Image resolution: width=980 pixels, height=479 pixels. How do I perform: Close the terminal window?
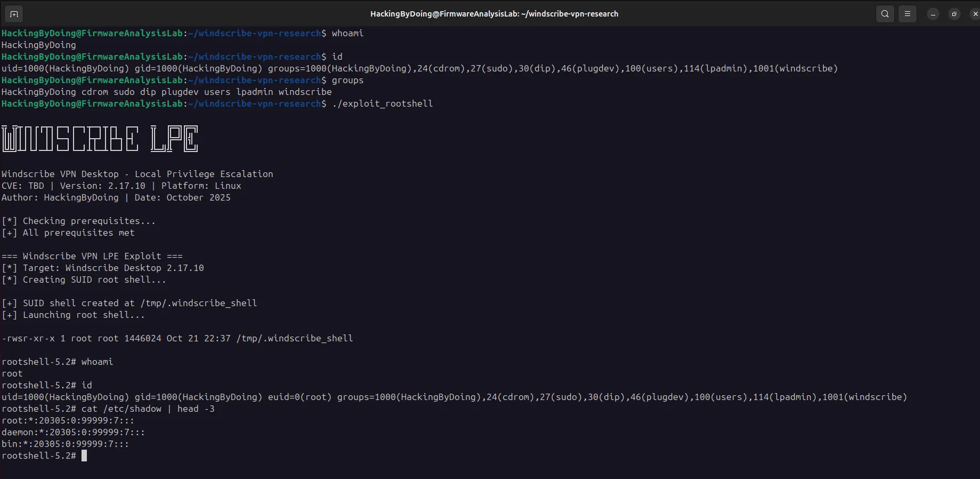tap(975, 14)
